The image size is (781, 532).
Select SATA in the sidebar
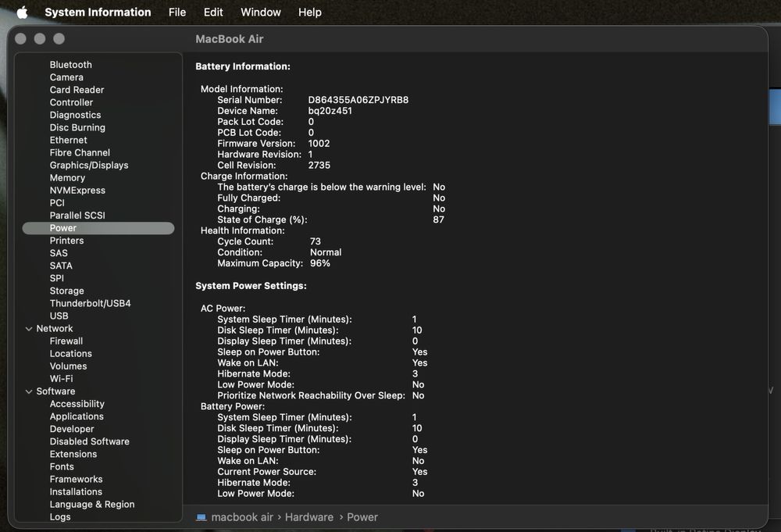coord(61,266)
